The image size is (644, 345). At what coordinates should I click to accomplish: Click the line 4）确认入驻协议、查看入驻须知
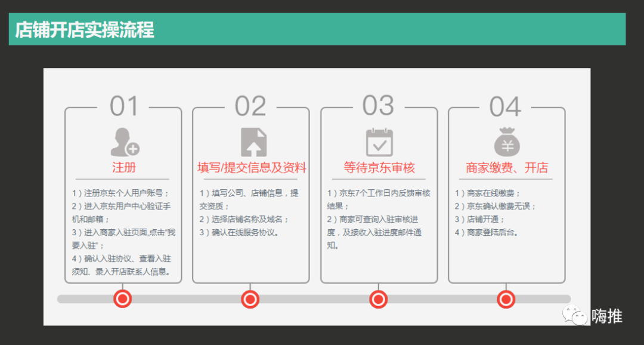pos(122,265)
